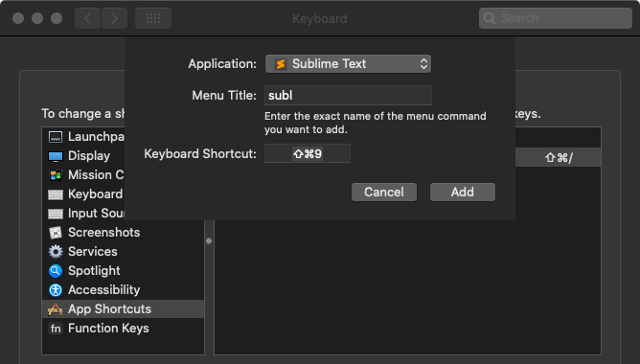Select Input Sources label in the list
Viewport: 640px width, 364px height.
coord(96,214)
